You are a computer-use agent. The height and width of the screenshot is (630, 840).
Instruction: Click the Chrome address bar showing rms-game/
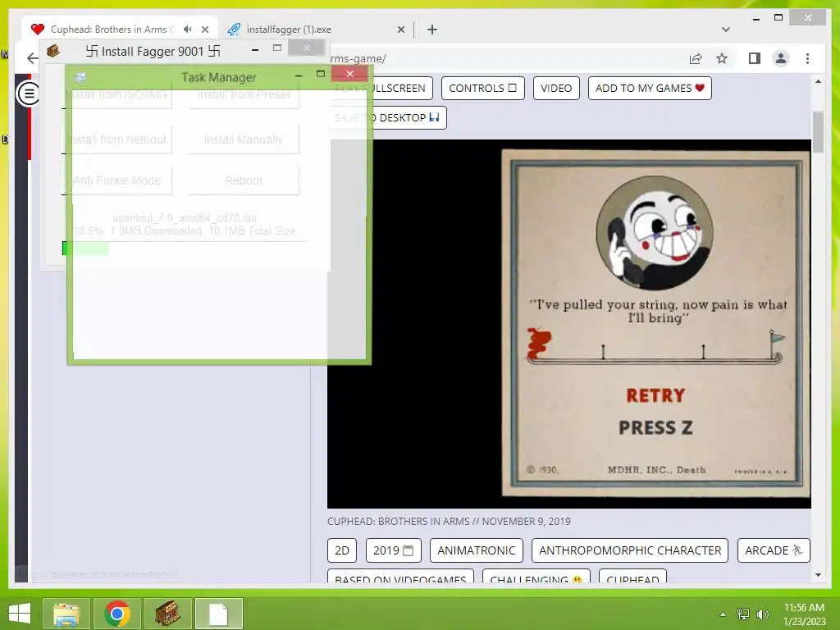(x=504, y=58)
